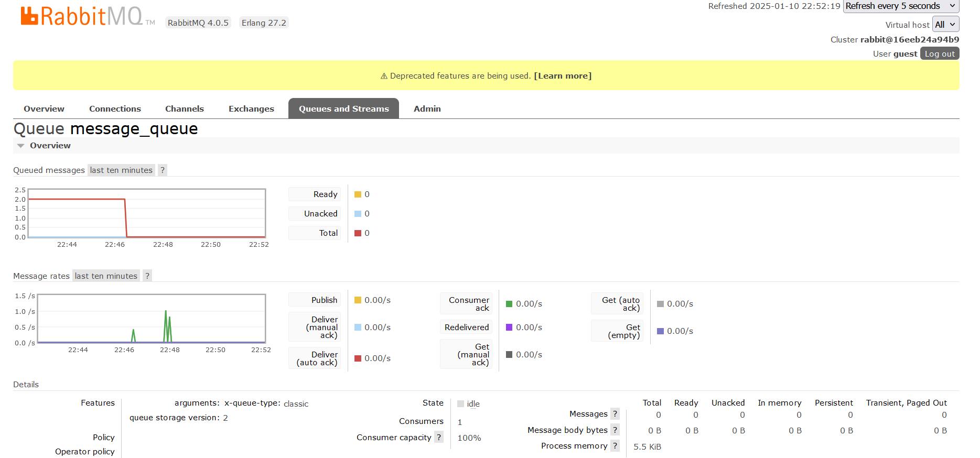980x458 pixels.
Task: Open the Refresh every 5 seconds dropdown
Action: pyautogui.click(x=901, y=6)
